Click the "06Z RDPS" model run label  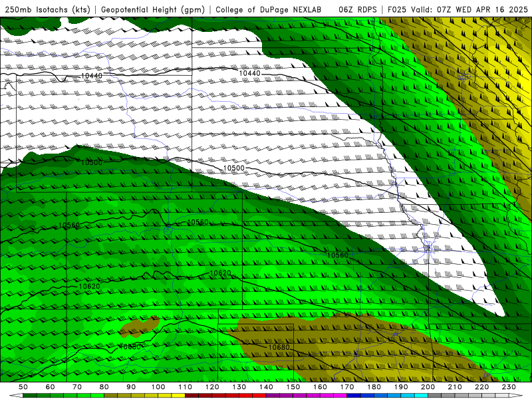[x=358, y=9]
